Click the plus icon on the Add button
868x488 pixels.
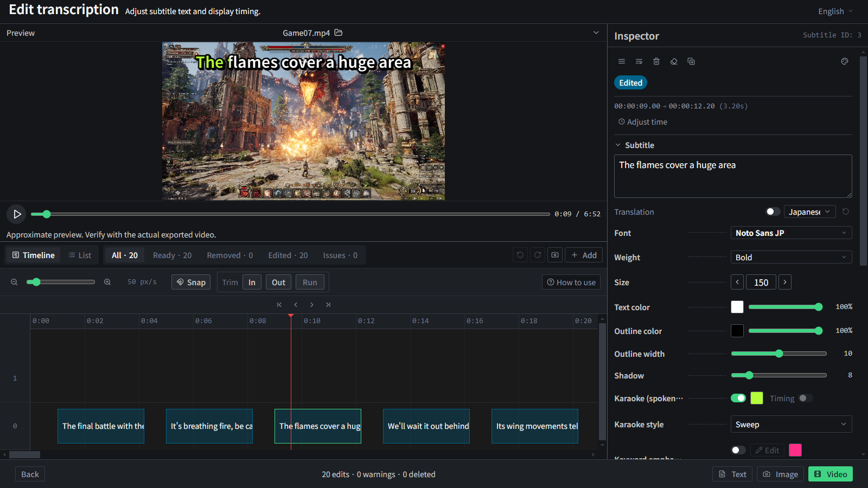(575, 255)
